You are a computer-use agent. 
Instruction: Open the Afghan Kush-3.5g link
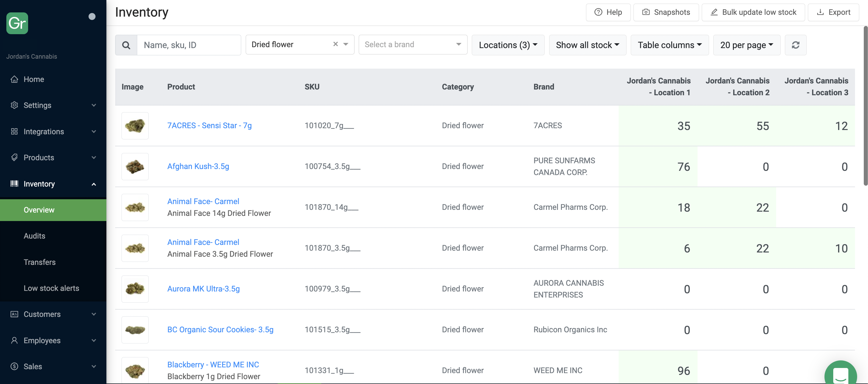pyautogui.click(x=198, y=166)
